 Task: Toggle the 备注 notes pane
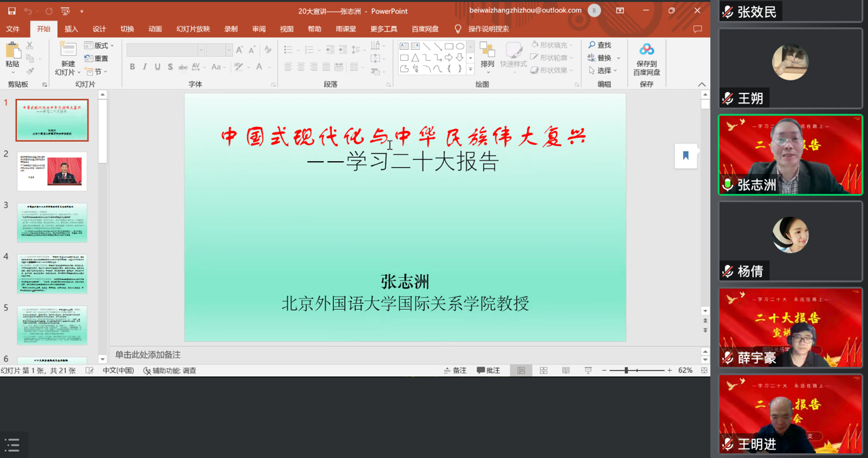[x=455, y=371]
